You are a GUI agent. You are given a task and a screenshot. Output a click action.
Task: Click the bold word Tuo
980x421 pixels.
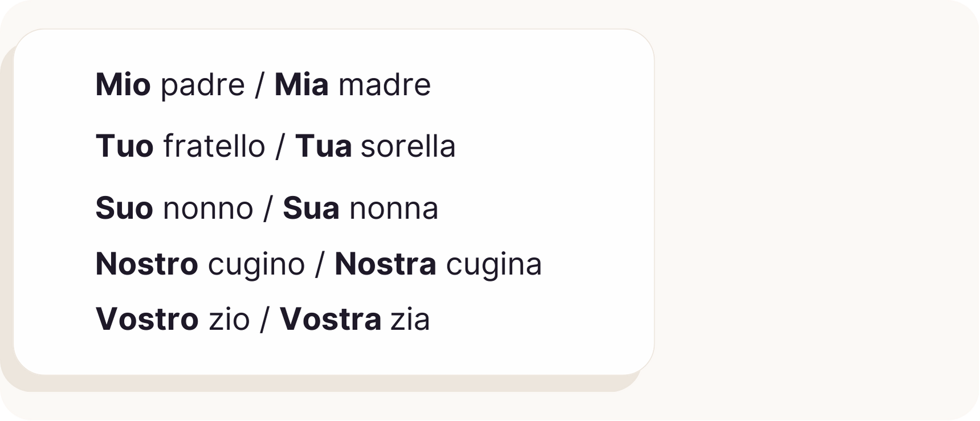pos(124,146)
